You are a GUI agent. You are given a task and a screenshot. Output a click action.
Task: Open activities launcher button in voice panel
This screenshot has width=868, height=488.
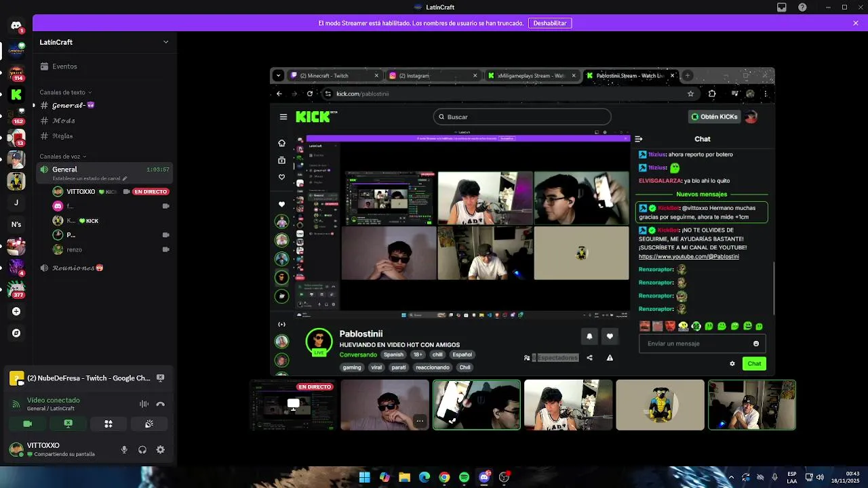108,424
